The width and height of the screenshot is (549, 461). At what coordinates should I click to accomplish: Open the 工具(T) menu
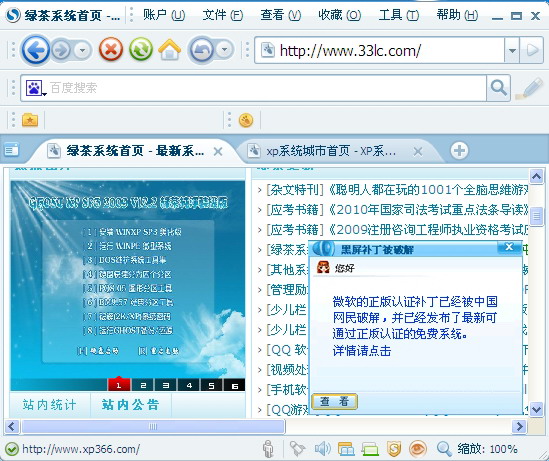(399, 15)
